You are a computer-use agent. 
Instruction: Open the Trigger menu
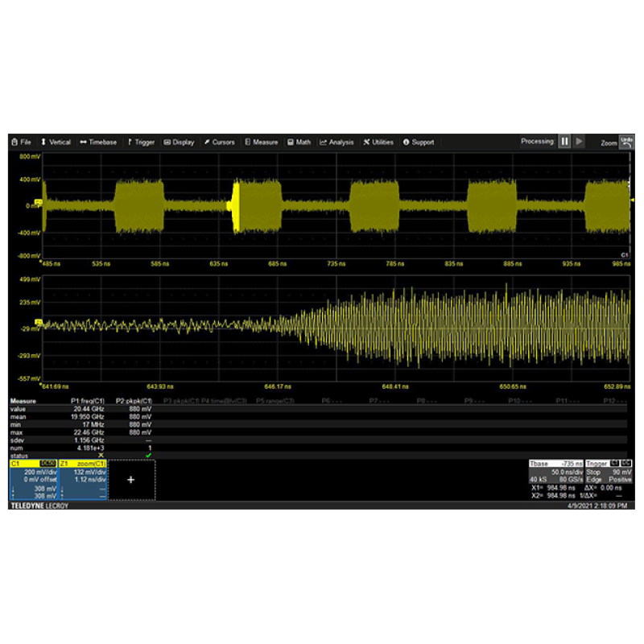click(x=141, y=142)
